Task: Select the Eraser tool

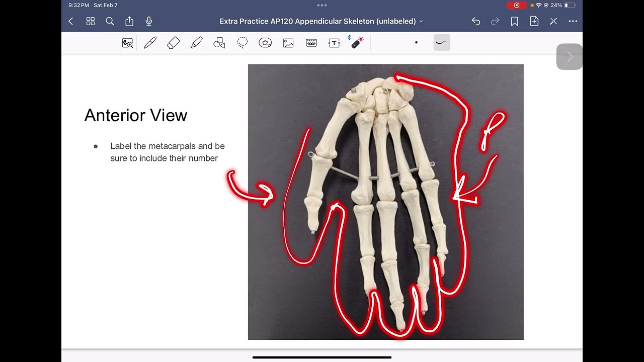Action: (173, 43)
